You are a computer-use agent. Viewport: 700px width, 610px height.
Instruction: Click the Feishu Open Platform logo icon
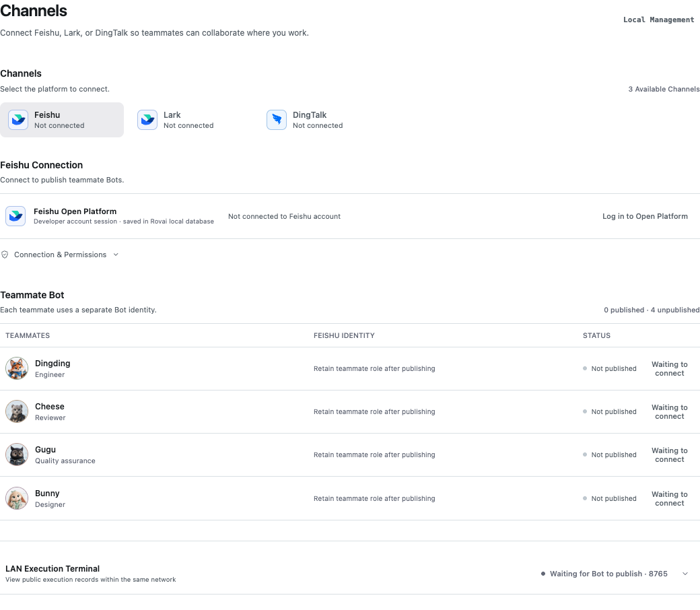tap(15, 216)
